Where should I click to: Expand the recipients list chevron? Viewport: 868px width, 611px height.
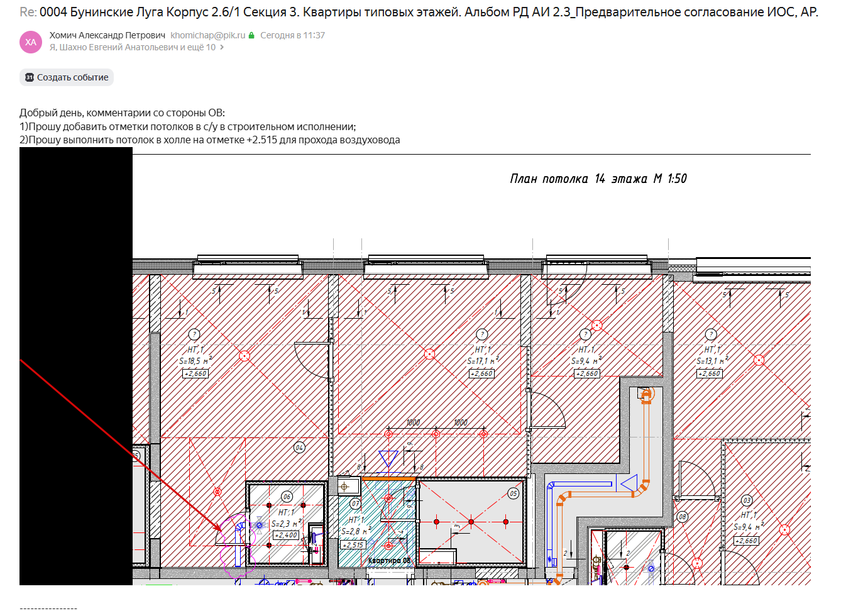[222, 47]
